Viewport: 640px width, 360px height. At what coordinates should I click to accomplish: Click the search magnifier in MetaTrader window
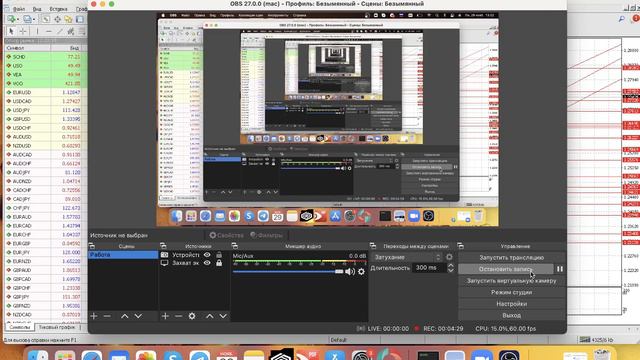622,19
